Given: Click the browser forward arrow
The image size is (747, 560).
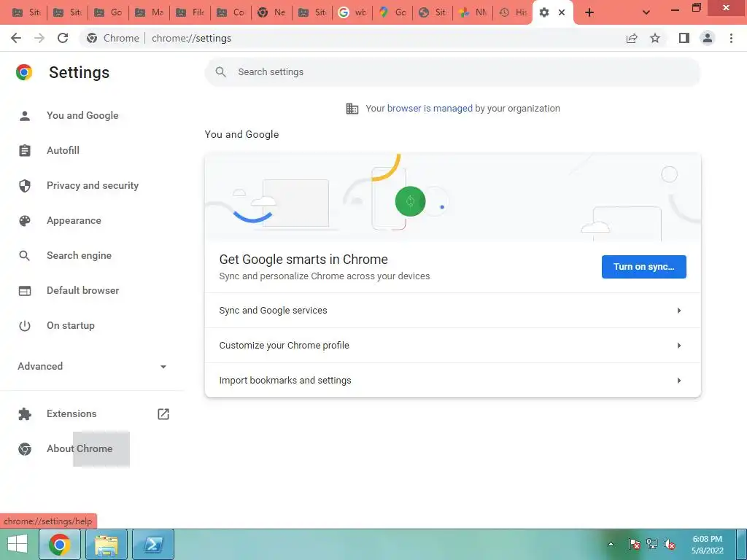Looking at the screenshot, I should 39,38.
